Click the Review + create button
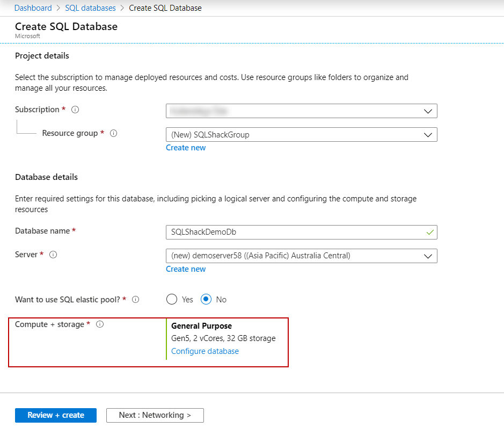504x435 pixels. point(56,415)
